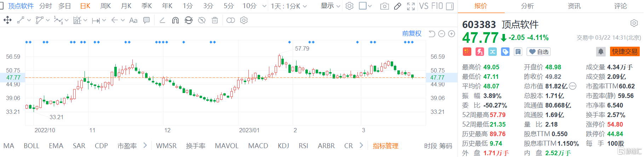Viewport: 644px width, 157px height.
Task: Open chart settings gear next to 显示
Action: [x=350, y=6]
